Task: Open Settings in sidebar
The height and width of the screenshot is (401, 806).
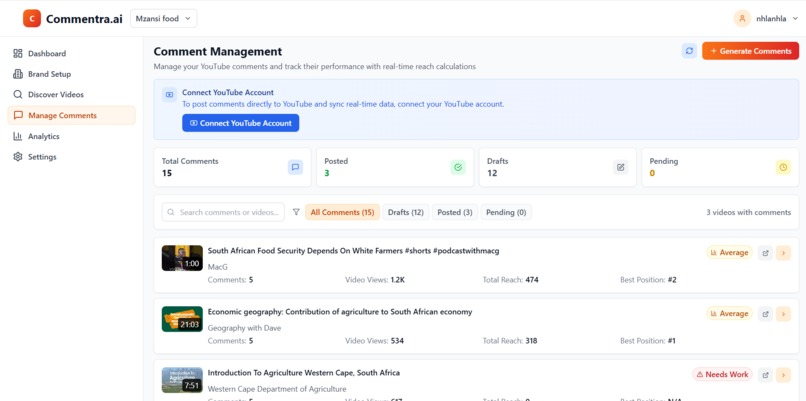Action: 71,157
